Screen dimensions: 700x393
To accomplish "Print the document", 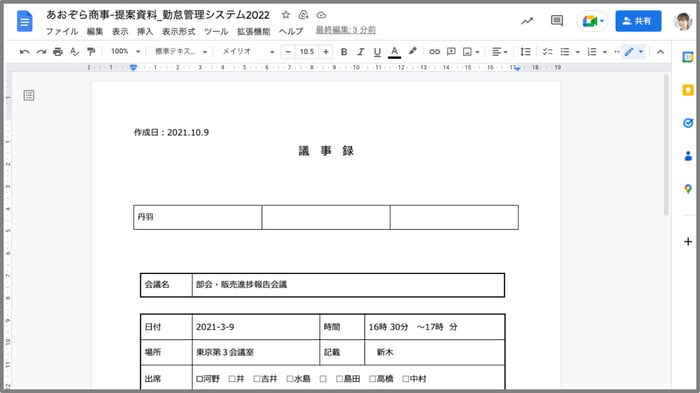I will tap(58, 52).
